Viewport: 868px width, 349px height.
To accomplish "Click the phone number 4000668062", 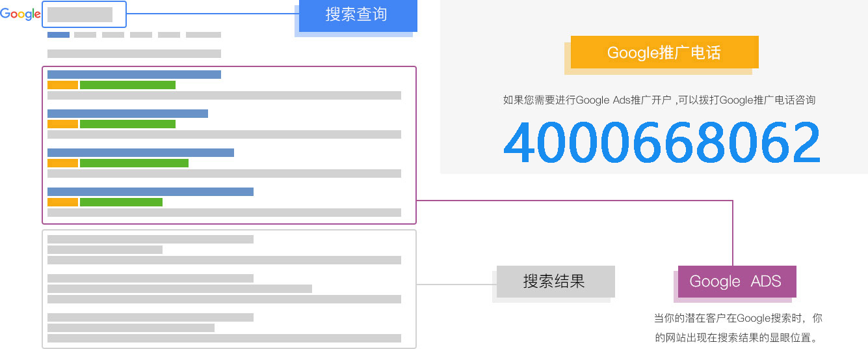I will pos(662,143).
